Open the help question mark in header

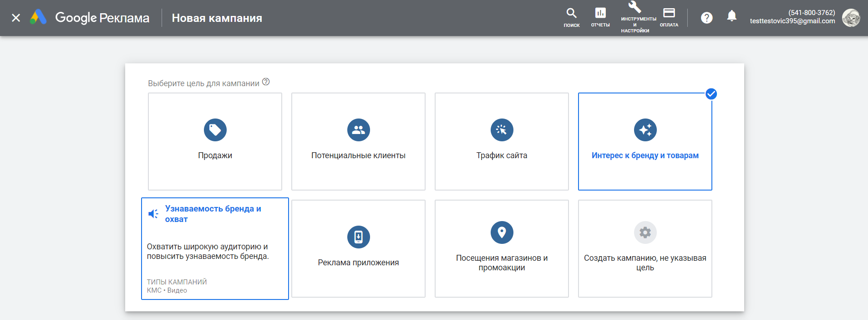pyautogui.click(x=706, y=18)
